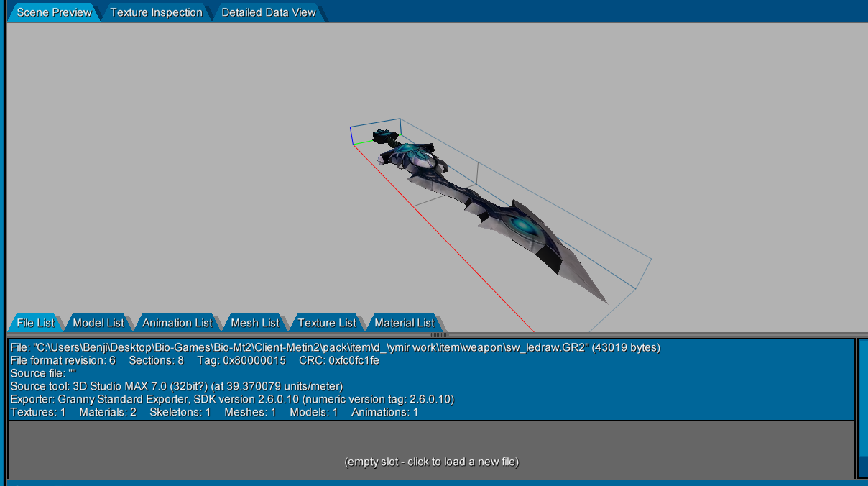Click the splitter grip above the file list

[x=438, y=334]
